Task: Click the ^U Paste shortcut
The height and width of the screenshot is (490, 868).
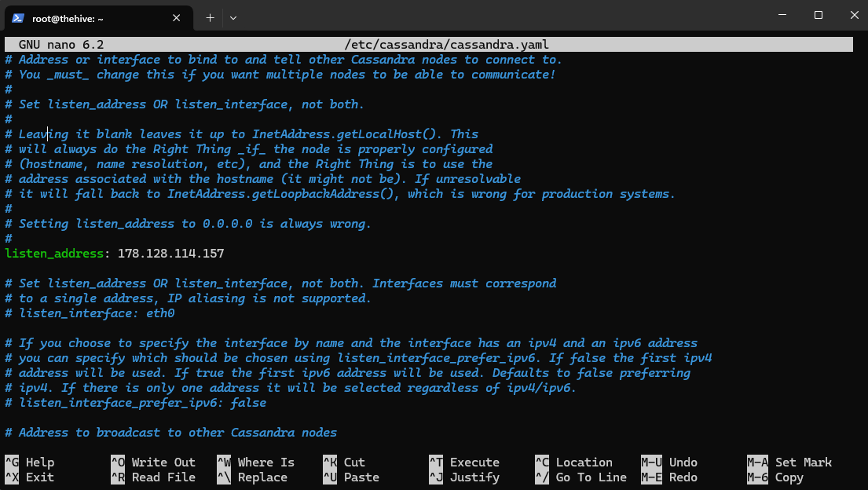Action: (351, 477)
